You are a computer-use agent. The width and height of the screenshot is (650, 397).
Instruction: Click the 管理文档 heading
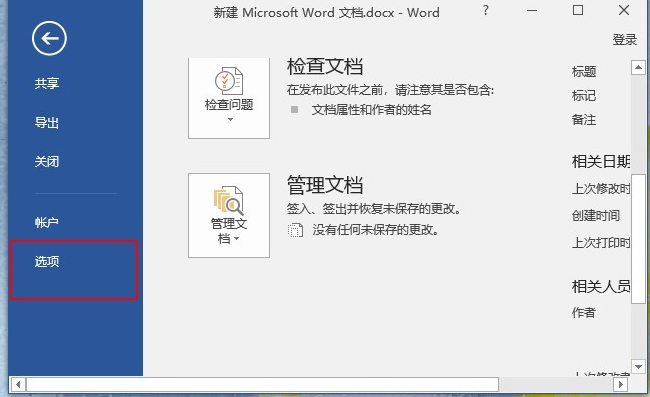325,185
